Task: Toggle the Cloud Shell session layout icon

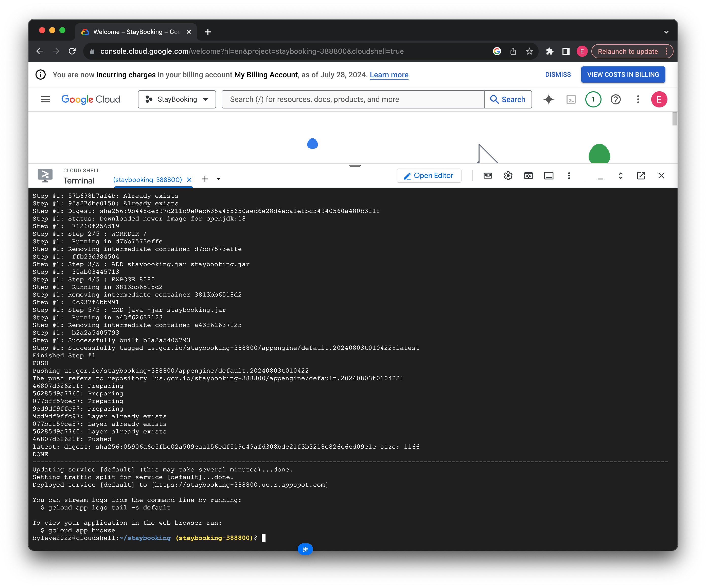Action: point(548,176)
